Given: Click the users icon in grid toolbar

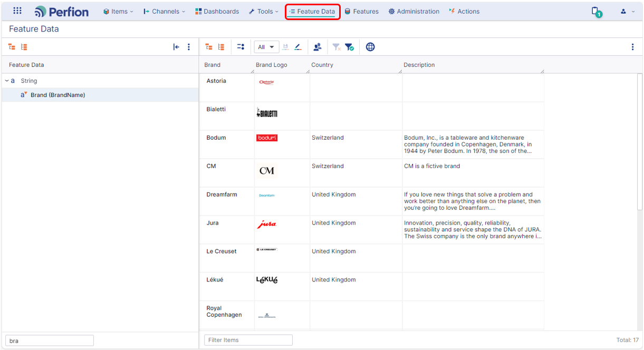Looking at the screenshot, I should [x=317, y=47].
